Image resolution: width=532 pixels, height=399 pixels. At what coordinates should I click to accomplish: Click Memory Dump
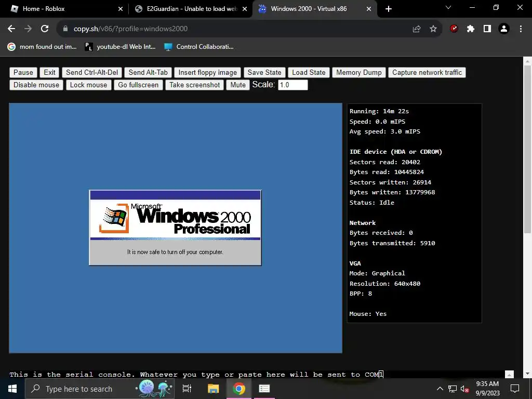[358, 72]
